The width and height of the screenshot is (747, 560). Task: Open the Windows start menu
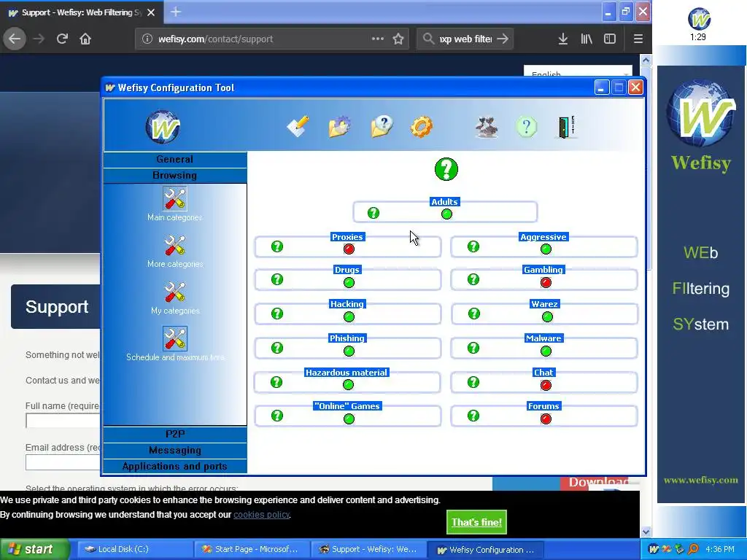point(35,549)
